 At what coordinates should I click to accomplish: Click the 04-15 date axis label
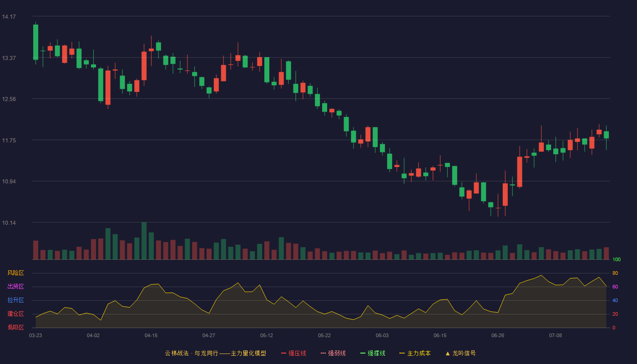pyautogui.click(x=151, y=335)
